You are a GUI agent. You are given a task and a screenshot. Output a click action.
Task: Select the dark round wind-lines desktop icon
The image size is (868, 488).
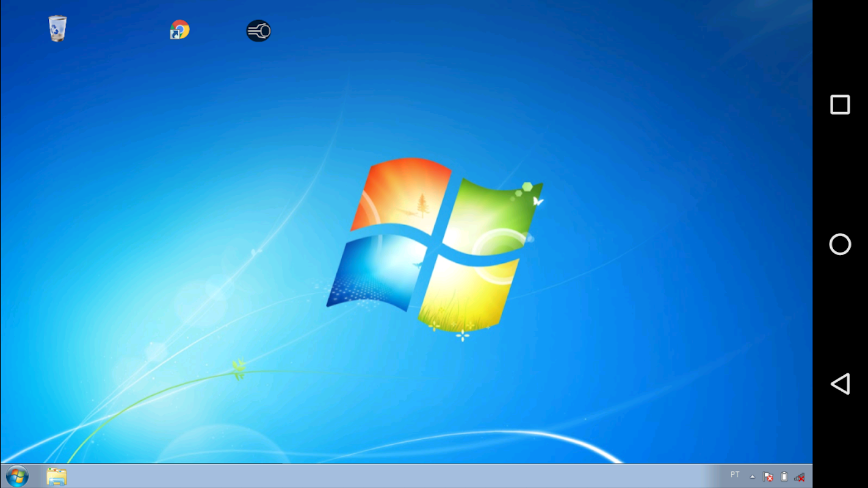click(258, 30)
